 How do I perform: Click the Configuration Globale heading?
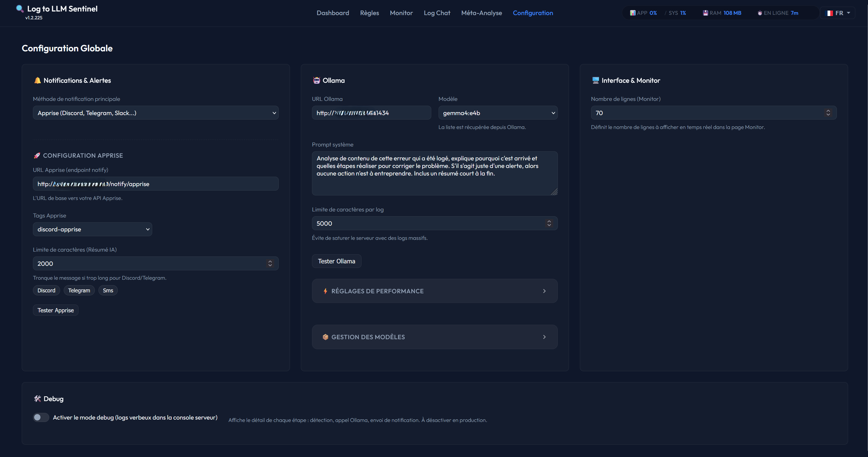67,48
